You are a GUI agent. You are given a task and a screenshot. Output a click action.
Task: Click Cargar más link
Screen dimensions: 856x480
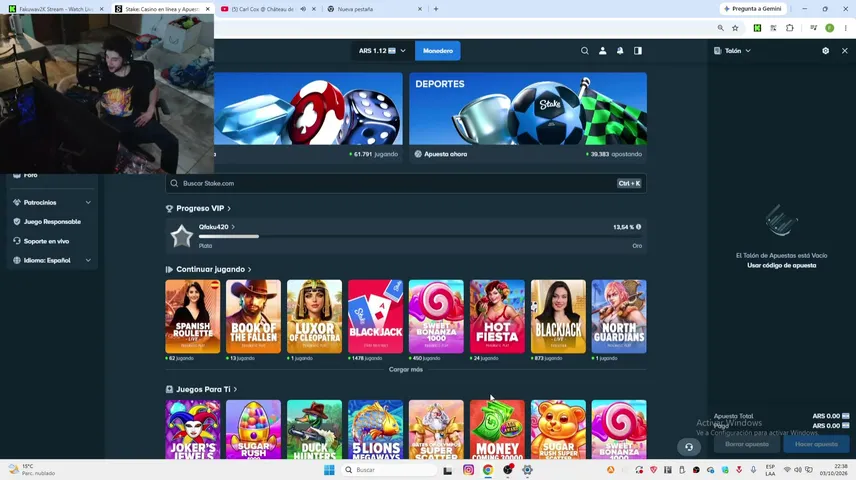point(406,370)
